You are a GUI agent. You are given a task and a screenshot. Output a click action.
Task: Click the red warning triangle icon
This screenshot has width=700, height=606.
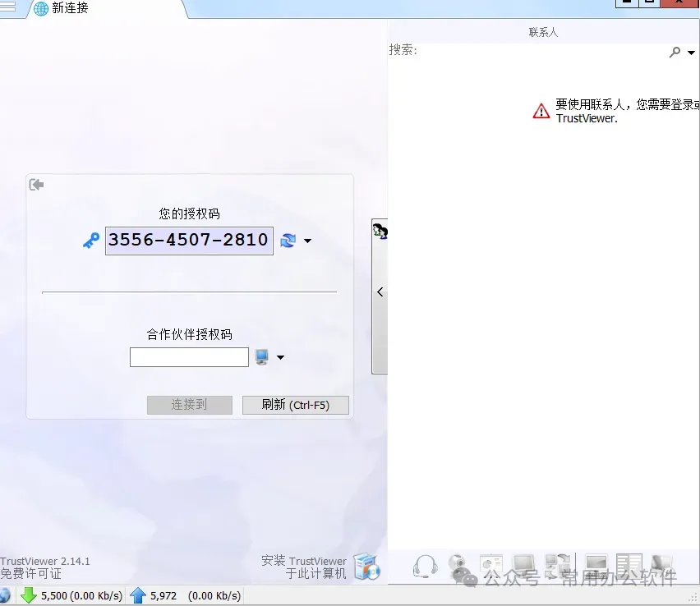(x=541, y=111)
